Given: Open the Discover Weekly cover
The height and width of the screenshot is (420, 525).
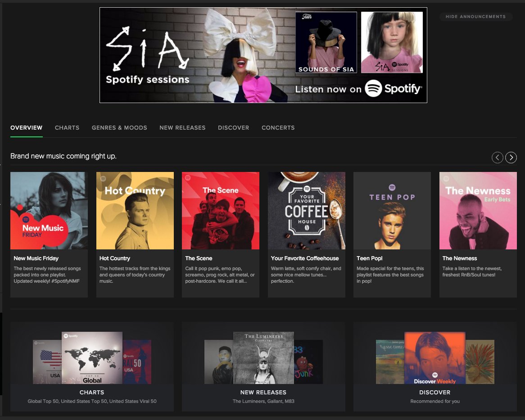Looking at the screenshot, I should [x=435, y=358].
